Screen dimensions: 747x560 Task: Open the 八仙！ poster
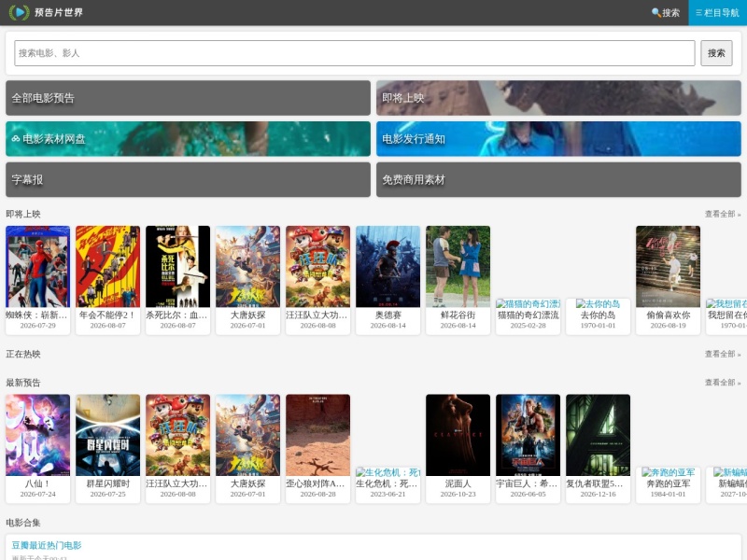click(37, 435)
